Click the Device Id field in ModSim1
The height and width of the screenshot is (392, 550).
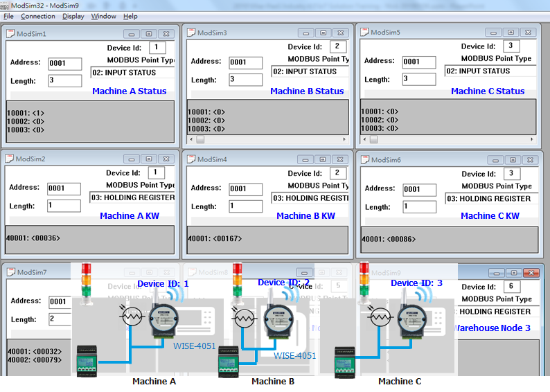[157, 47]
